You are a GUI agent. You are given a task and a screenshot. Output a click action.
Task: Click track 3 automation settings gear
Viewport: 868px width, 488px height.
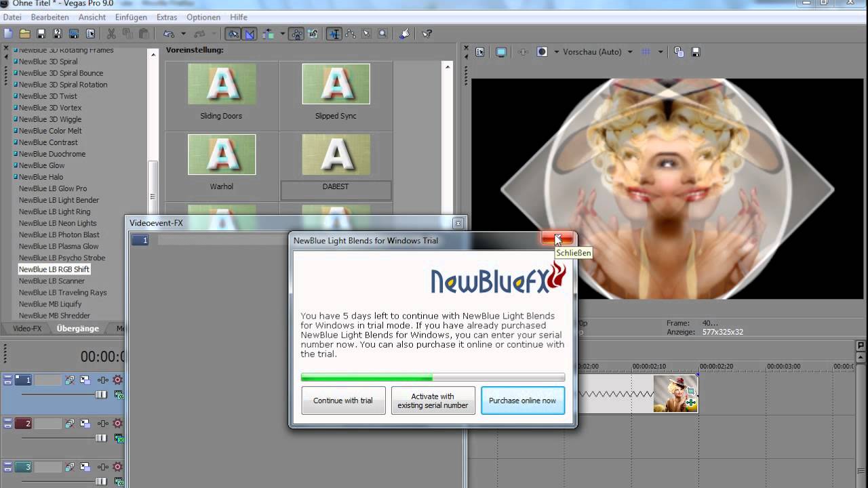coord(118,467)
